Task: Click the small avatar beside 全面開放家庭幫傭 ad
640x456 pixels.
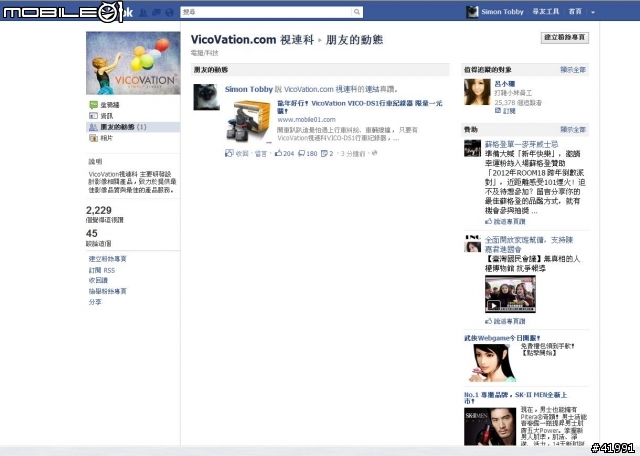Action: (x=473, y=244)
